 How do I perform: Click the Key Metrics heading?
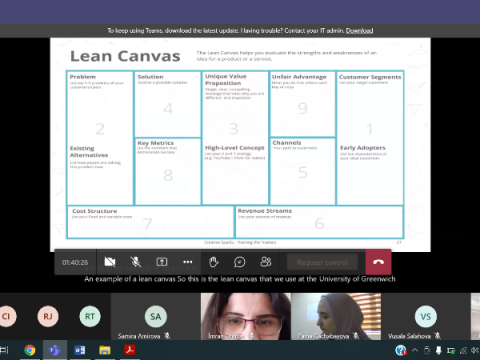click(x=156, y=143)
